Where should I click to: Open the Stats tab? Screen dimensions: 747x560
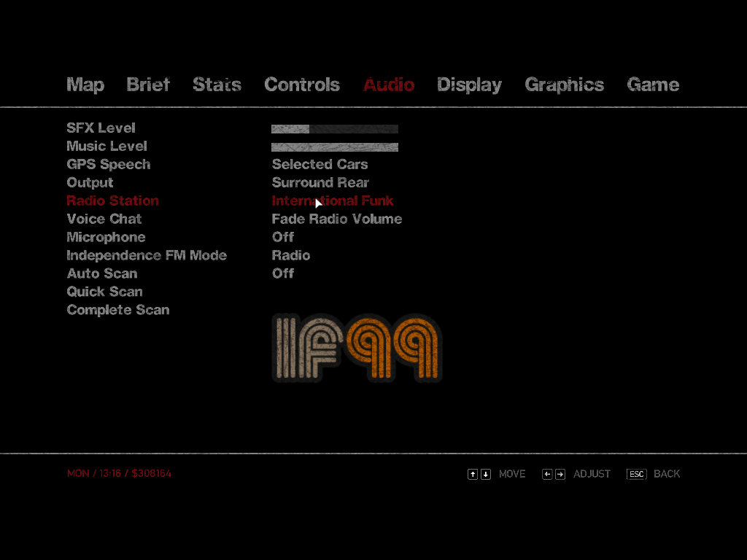[x=217, y=85]
